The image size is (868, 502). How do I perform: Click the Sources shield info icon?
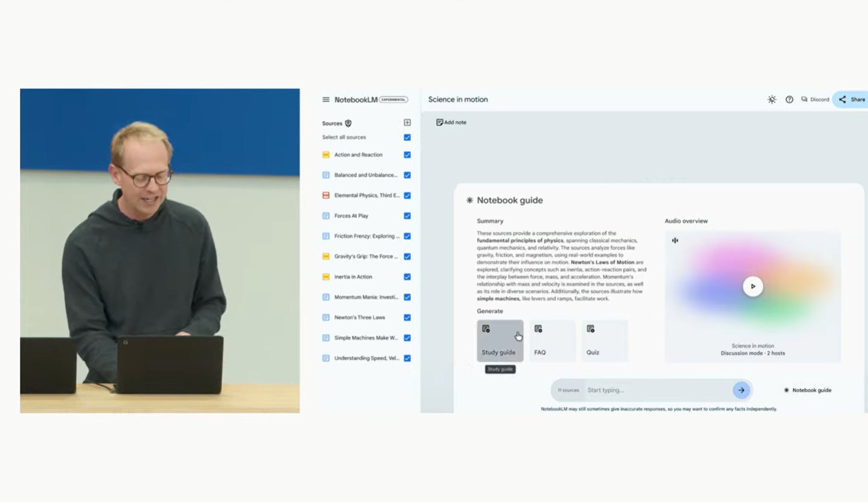pyautogui.click(x=349, y=124)
